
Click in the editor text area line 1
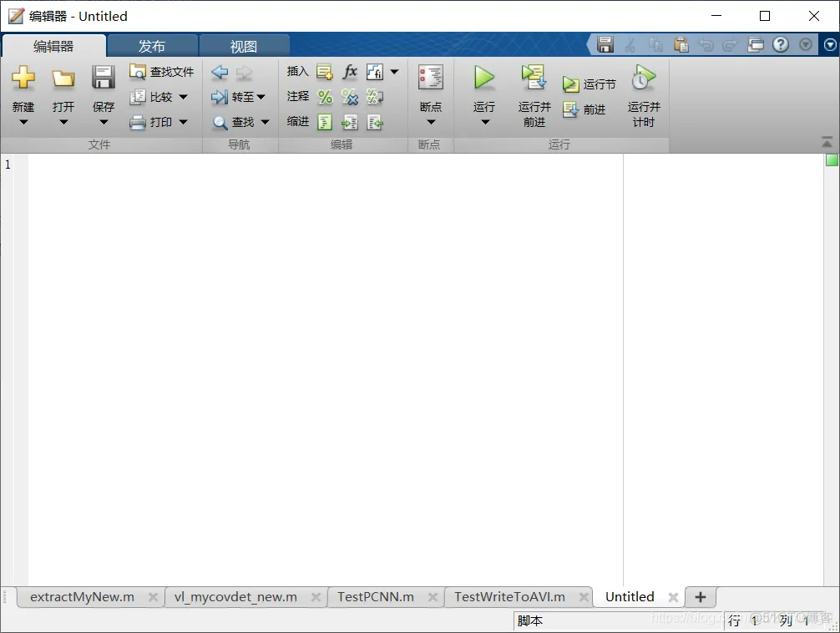click(x=325, y=165)
